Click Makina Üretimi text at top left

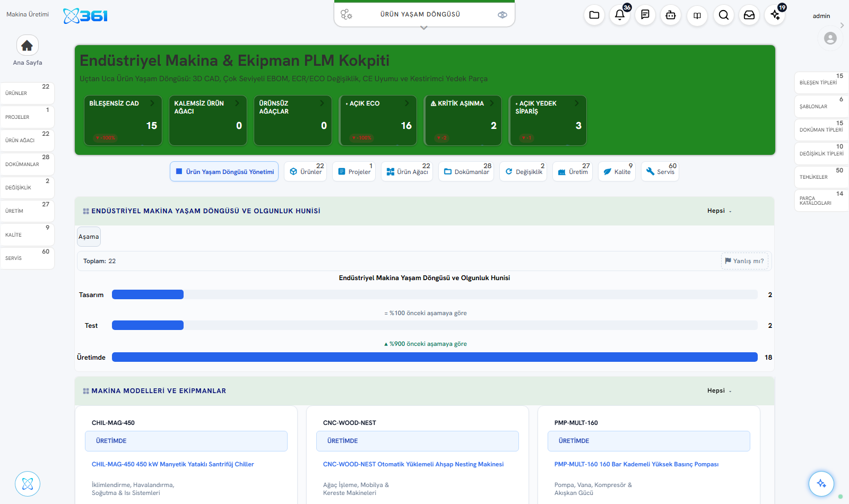click(x=28, y=14)
